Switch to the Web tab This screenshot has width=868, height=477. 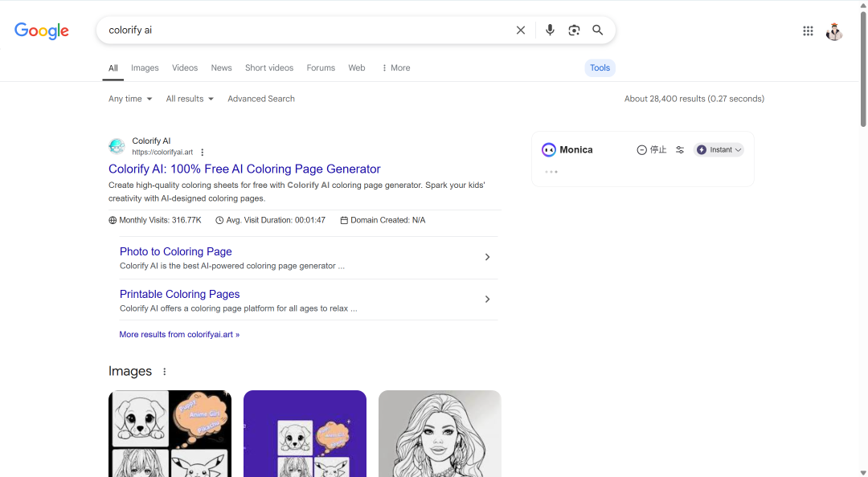[357, 67]
